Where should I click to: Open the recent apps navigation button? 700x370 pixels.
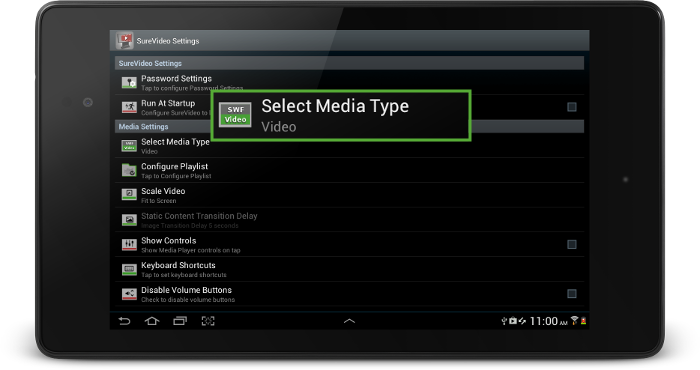[x=180, y=321]
